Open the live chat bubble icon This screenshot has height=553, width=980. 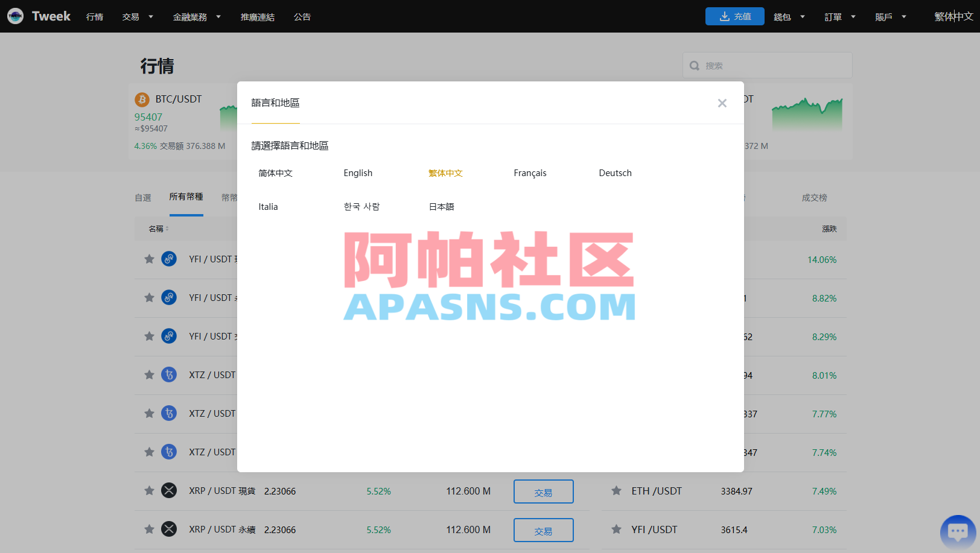(958, 532)
